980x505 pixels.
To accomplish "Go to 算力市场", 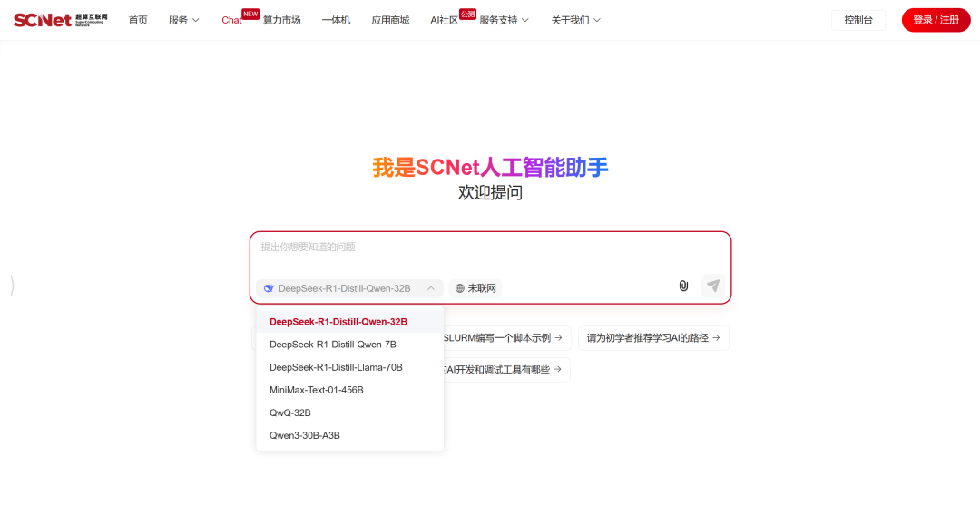I will pos(282,20).
